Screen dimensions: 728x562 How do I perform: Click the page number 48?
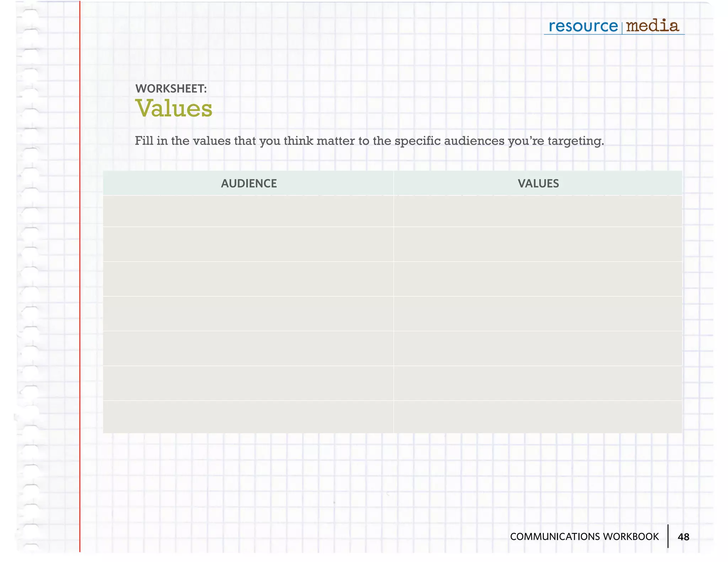pos(684,537)
